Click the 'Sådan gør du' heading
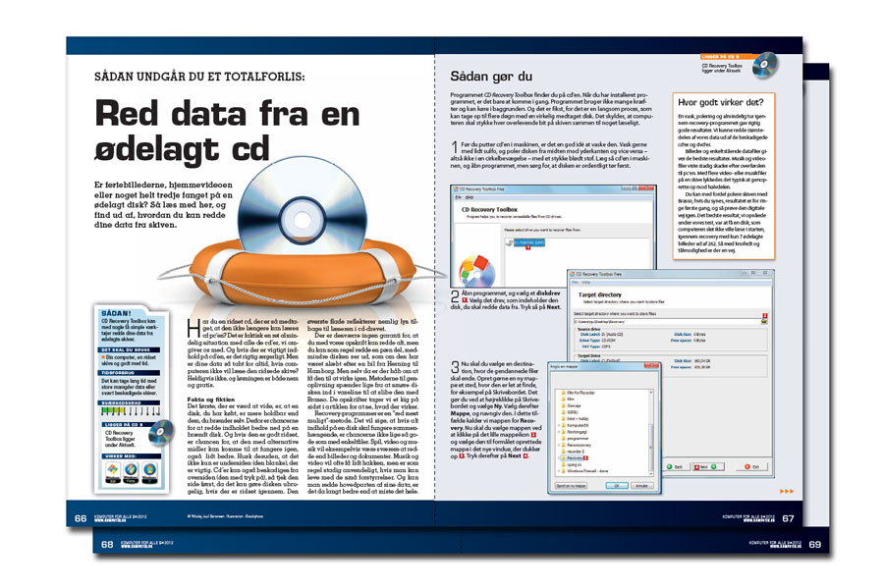The height and width of the screenshot is (588, 884). point(490,77)
